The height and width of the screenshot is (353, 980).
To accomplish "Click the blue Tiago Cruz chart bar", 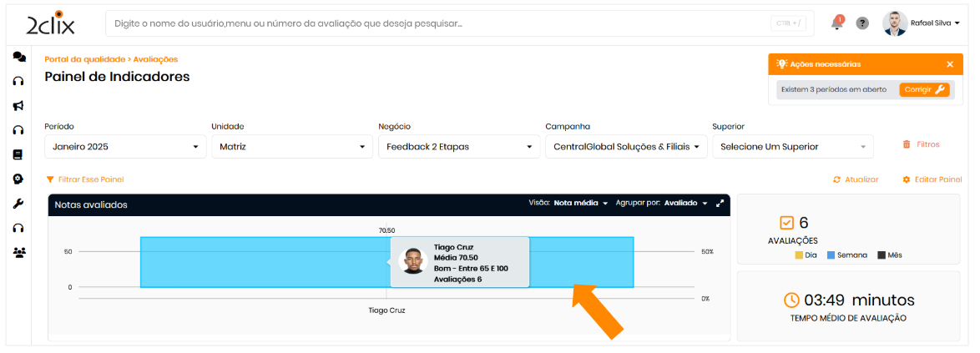I will (250, 263).
